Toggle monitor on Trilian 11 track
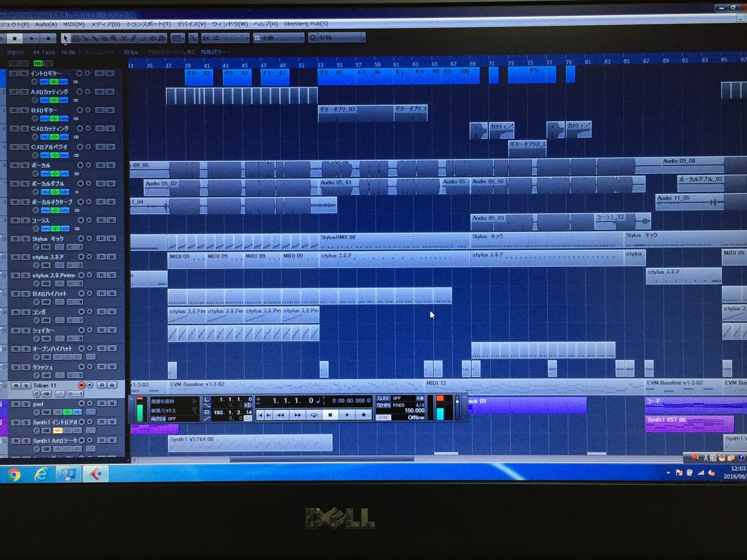 90,386
